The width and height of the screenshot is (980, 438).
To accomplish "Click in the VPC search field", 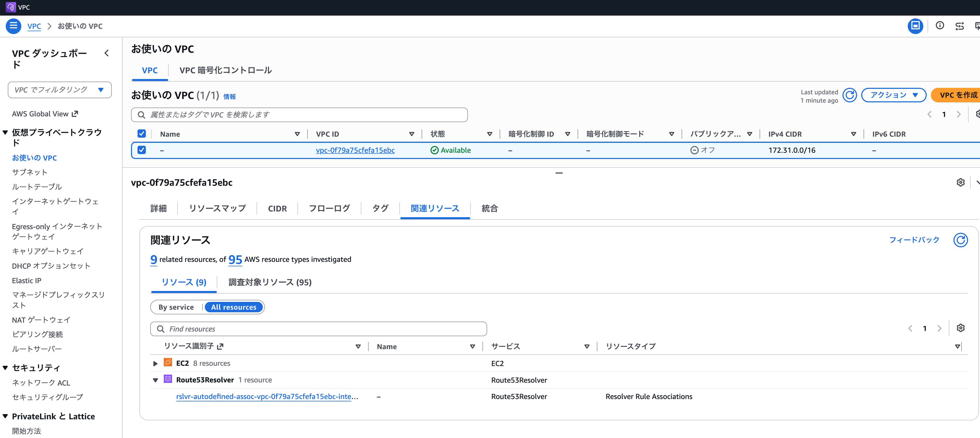I will (x=299, y=115).
